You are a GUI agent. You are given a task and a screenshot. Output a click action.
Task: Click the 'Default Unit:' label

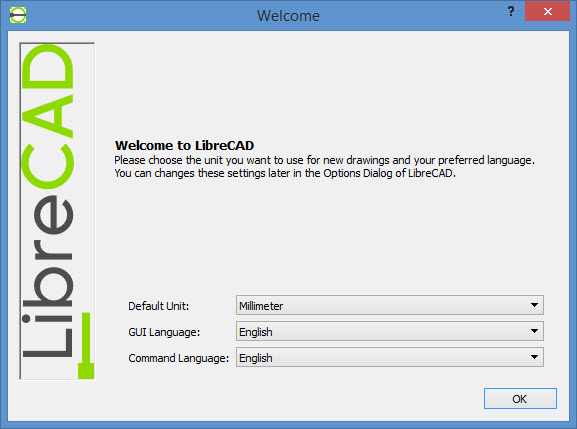coord(159,306)
